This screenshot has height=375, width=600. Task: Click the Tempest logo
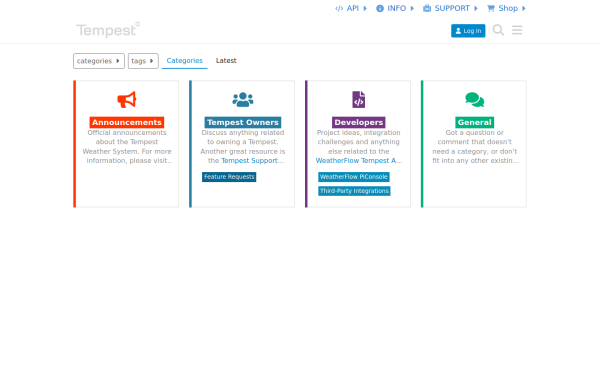pyautogui.click(x=108, y=30)
